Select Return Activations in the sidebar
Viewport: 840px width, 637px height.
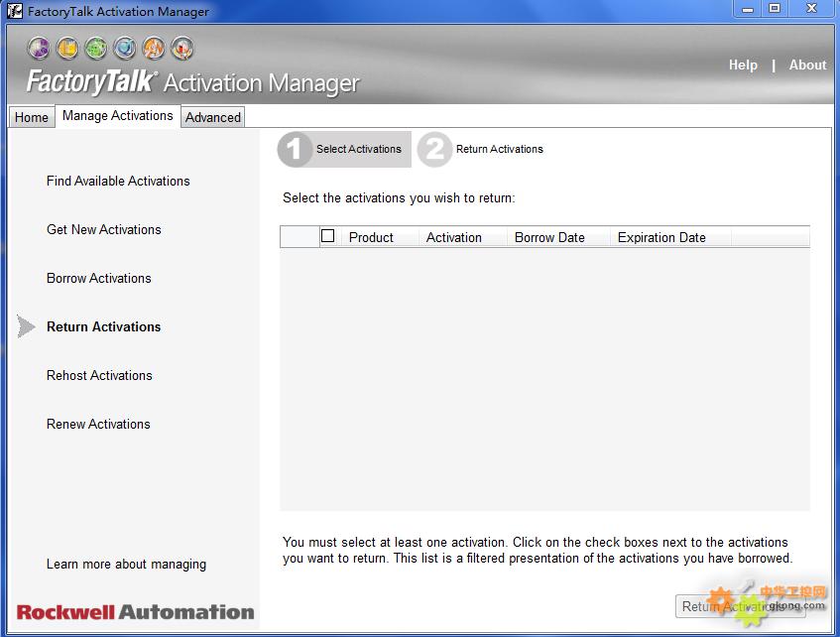click(104, 327)
